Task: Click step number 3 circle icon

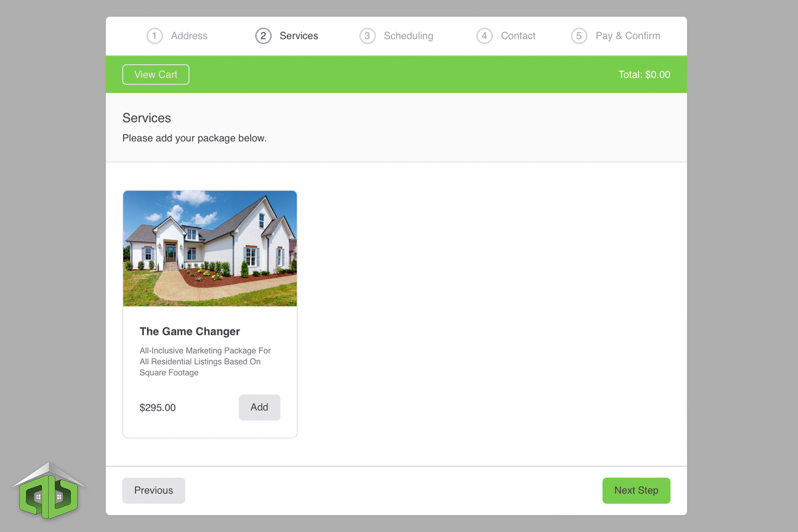Action: tap(367, 36)
